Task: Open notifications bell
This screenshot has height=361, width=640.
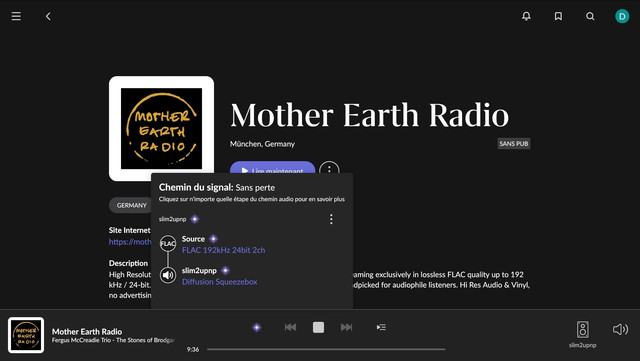Action: (527, 16)
